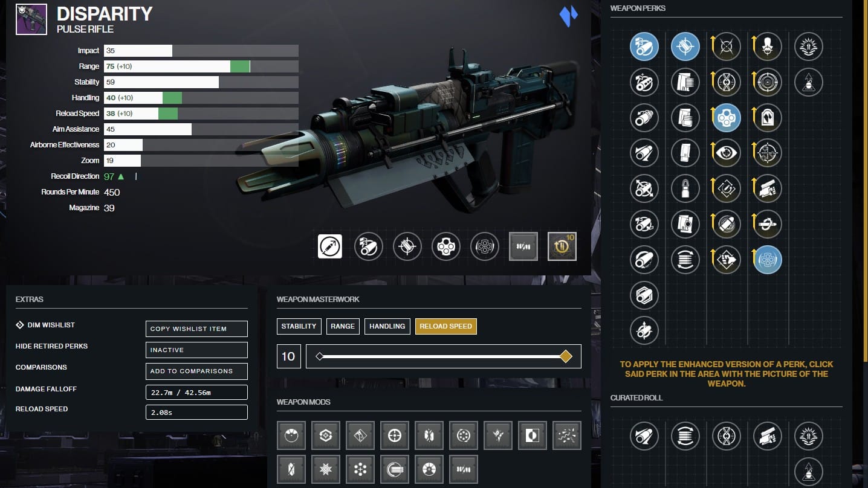Select the first gauge-dial weapon mod
This screenshot has width=868, height=488.
click(291, 435)
